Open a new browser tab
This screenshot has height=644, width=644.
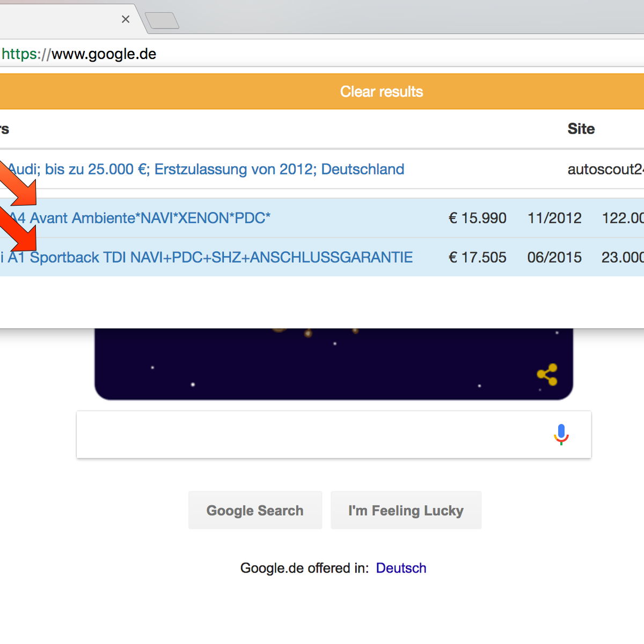(162, 20)
